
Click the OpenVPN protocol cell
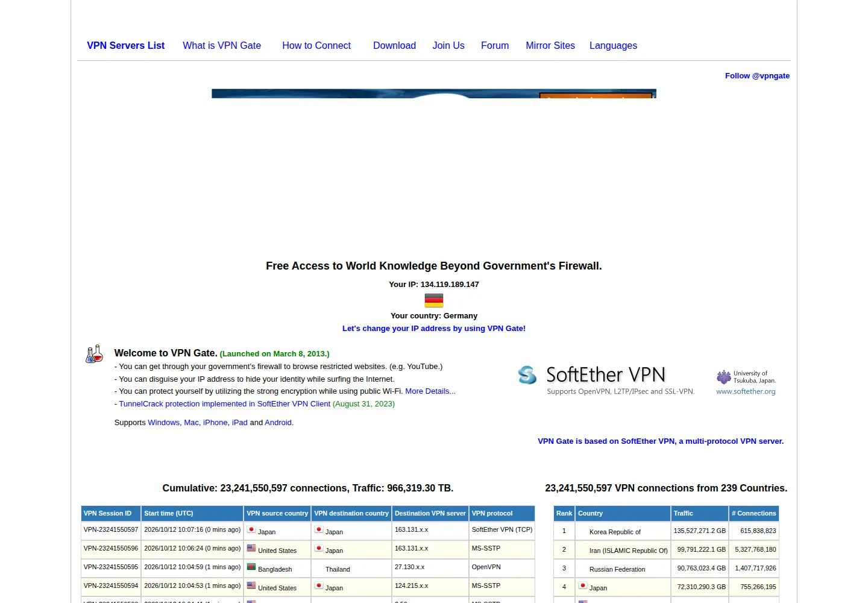(502, 567)
